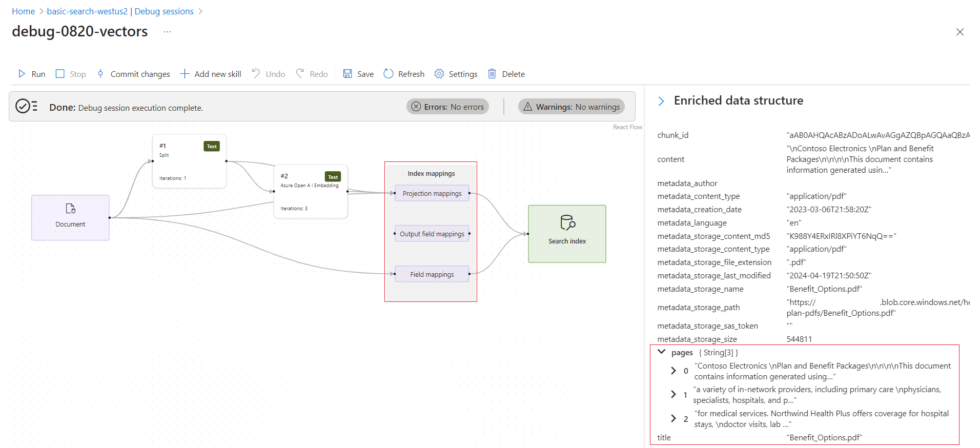Go to basic-search-westus2 Debug sessions breadcrumb
This screenshot has width=980, height=448.
[120, 11]
